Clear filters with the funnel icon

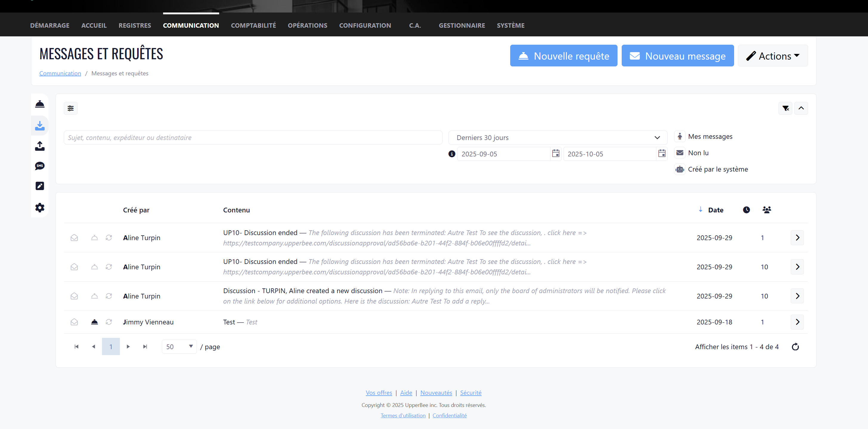[785, 108]
